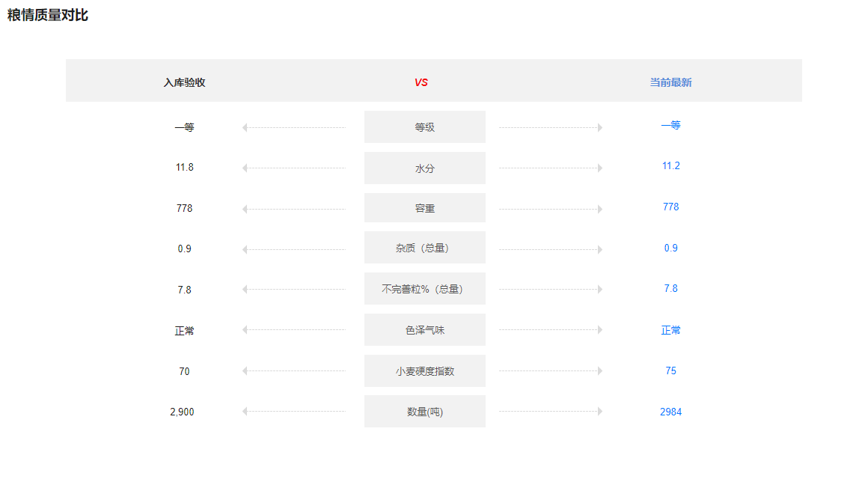The height and width of the screenshot is (491, 868).
Task: Select the 入库验收 column header
Action: [184, 82]
